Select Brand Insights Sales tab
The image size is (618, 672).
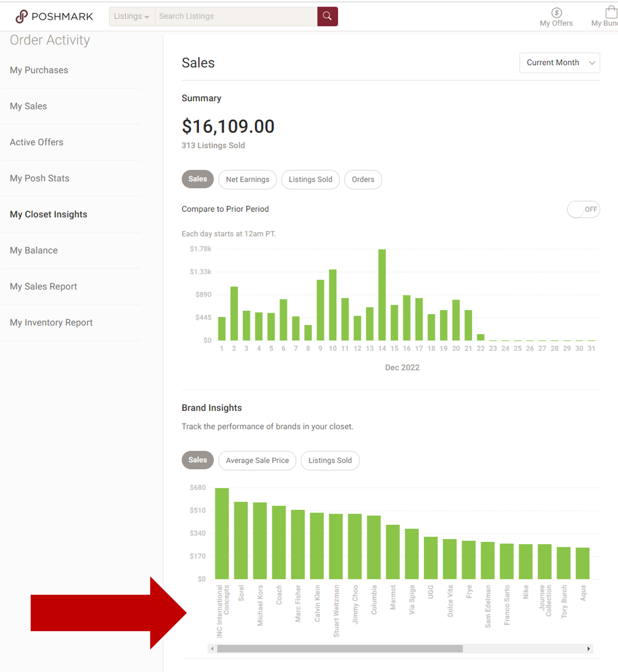(198, 460)
